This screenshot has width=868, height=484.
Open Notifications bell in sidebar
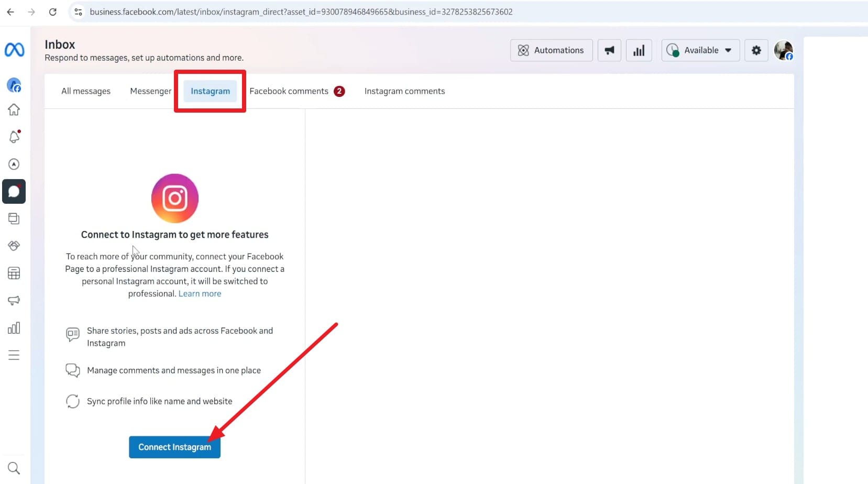pyautogui.click(x=14, y=137)
